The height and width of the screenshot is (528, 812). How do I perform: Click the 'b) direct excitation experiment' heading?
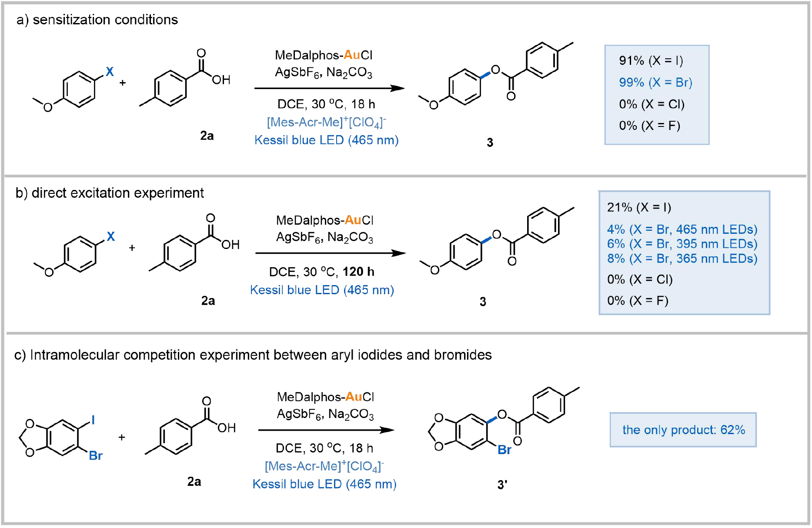[110, 193]
